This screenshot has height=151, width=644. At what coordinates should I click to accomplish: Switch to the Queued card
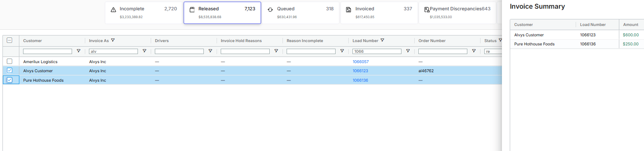pyautogui.click(x=301, y=13)
